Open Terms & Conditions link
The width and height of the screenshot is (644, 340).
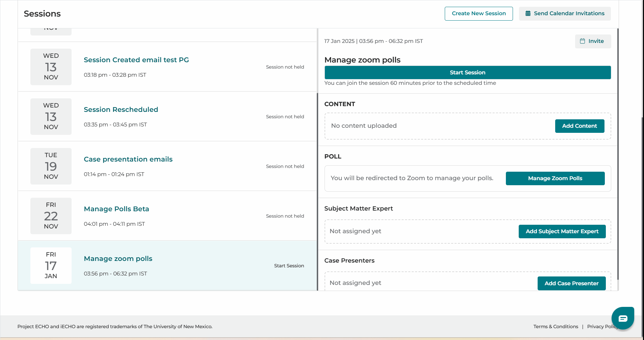pyautogui.click(x=556, y=326)
